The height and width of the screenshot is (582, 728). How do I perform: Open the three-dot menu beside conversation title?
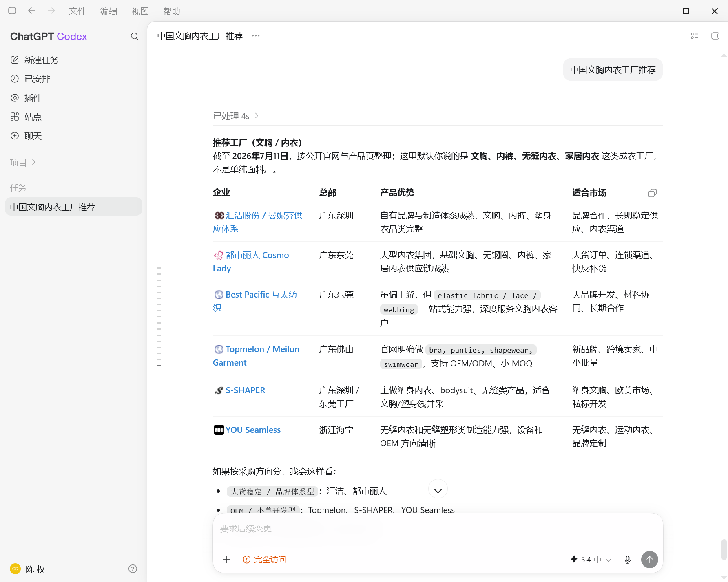(x=256, y=36)
